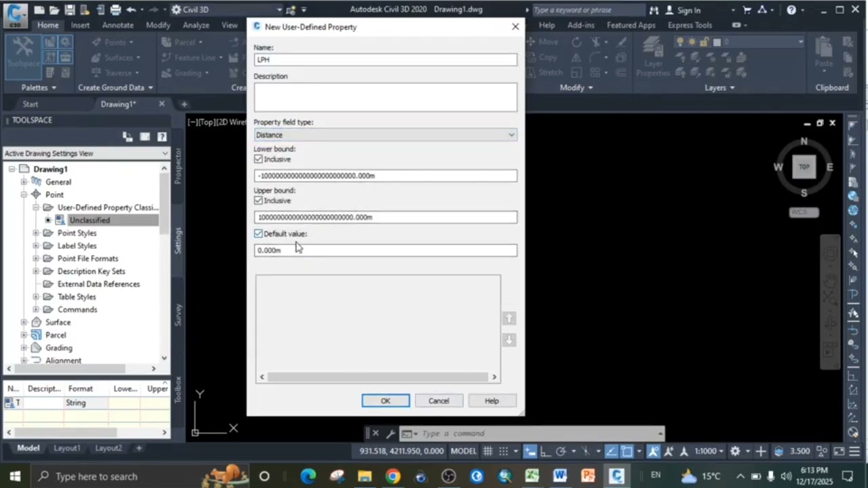Open the Insert ribbon tab
The image size is (868, 488).
click(x=80, y=25)
